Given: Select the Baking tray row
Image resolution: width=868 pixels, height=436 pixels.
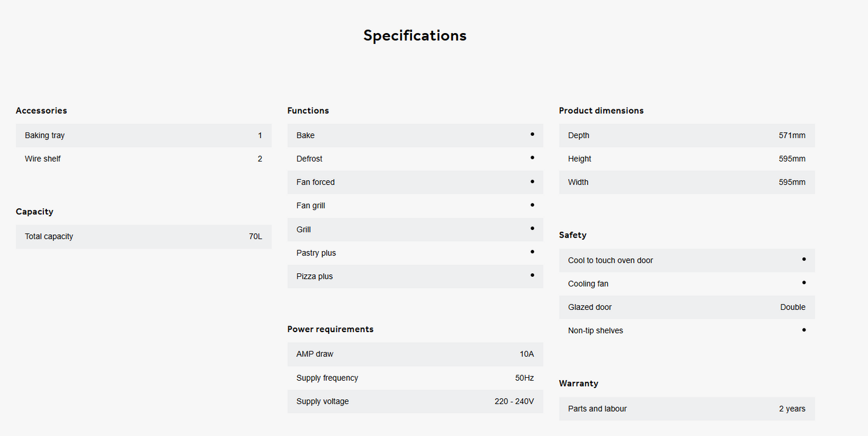Looking at the screenshot, I should click(144, 136).
